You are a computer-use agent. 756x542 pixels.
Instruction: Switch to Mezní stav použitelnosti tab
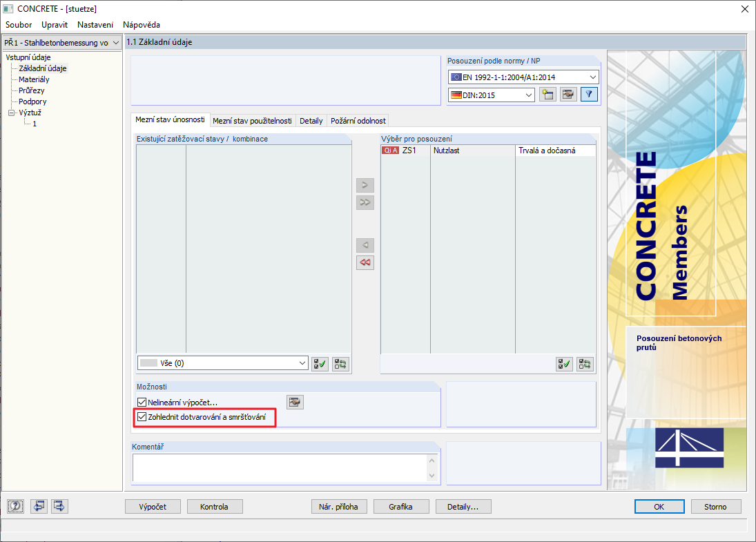pos(252,121)
